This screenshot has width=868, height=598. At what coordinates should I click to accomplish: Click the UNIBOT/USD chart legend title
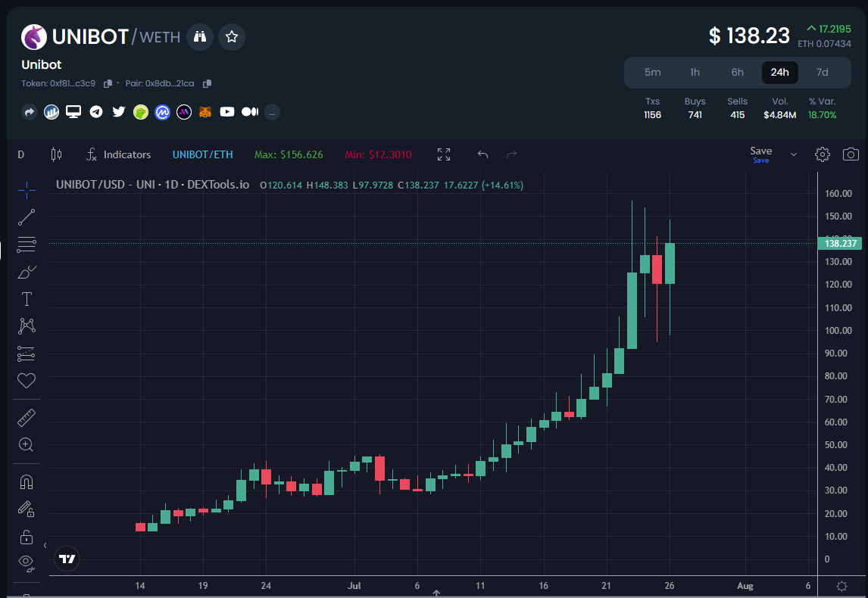tap(153, 185)
